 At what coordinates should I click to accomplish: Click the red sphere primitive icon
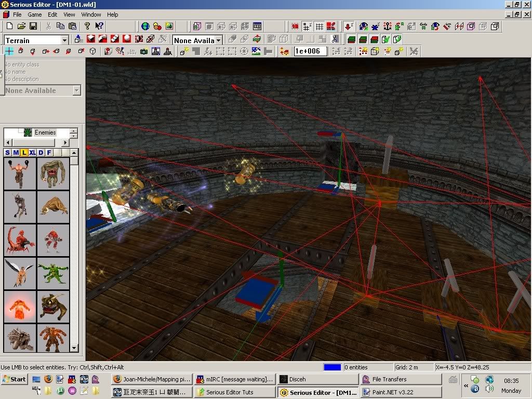click(x=127, y=39)
